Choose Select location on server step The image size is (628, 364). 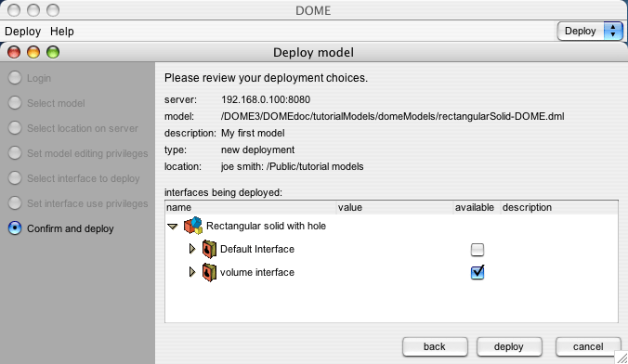pyautogui.click(x=15, y=128)
